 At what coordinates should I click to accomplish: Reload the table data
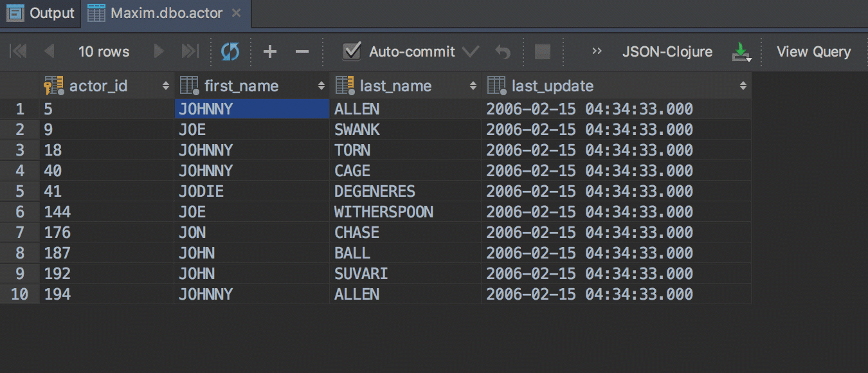(230, 51)
